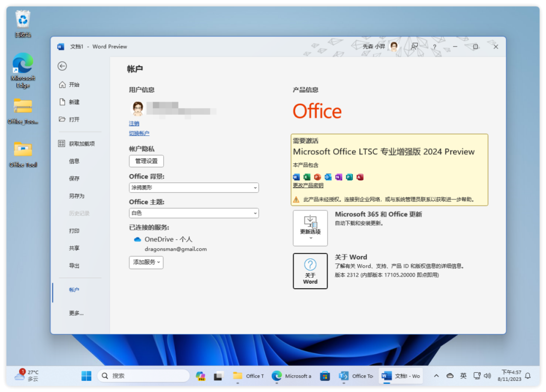546x392 pixels.
Task: Click the title bar account picture
Action: click(x=394, y=47)
